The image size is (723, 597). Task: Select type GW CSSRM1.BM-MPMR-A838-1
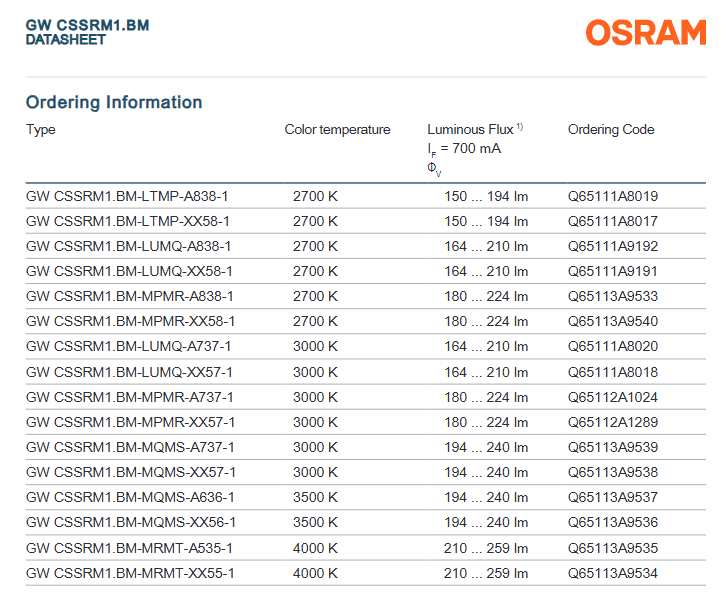coord(130,296)
